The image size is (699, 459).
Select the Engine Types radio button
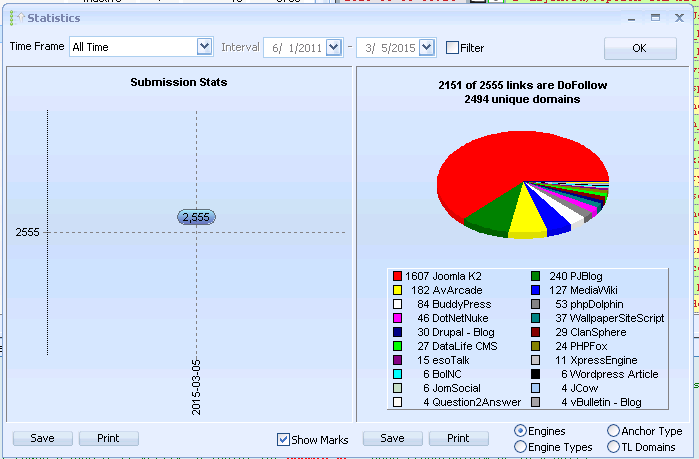pyautogui.click(x=520, y=447)
